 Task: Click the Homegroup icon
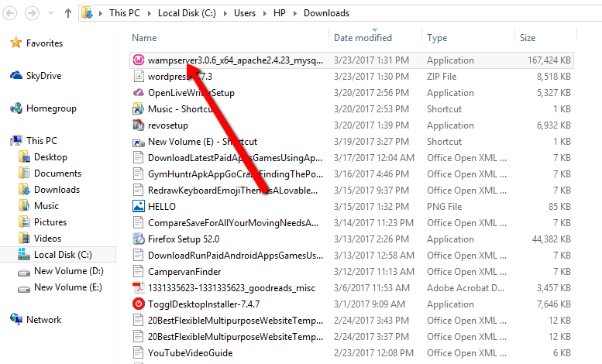pos(16,108)
